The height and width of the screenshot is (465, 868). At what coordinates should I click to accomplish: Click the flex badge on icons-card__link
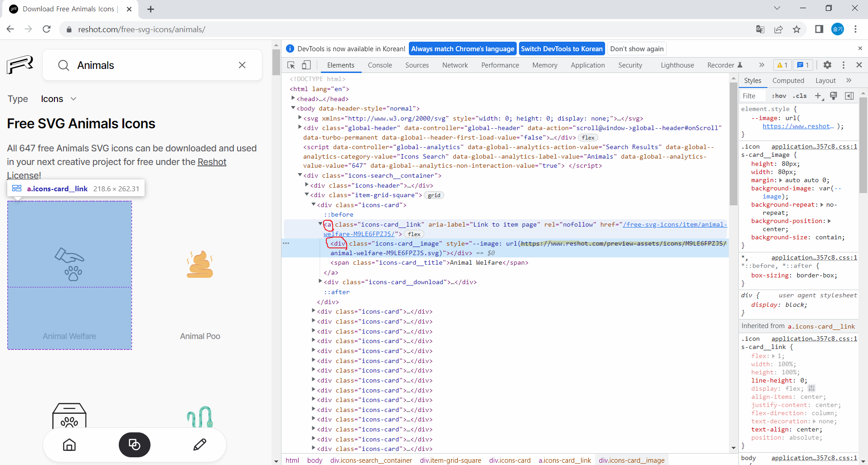coord(414,234)
